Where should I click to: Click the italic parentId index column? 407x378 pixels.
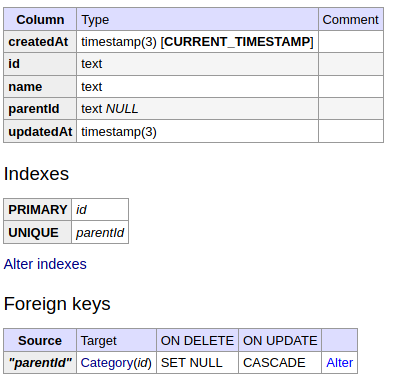[100, 232]
